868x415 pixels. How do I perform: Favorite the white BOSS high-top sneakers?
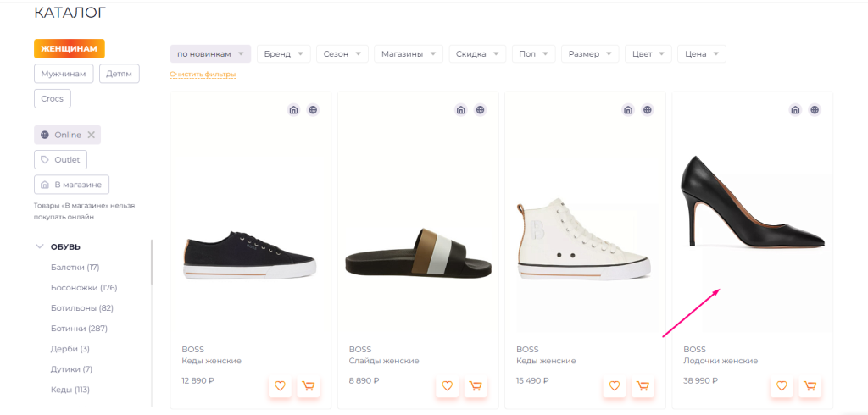615,386
